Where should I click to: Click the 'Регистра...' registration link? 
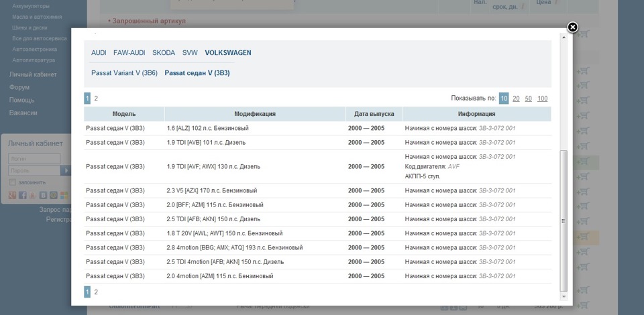pos(58,219)
